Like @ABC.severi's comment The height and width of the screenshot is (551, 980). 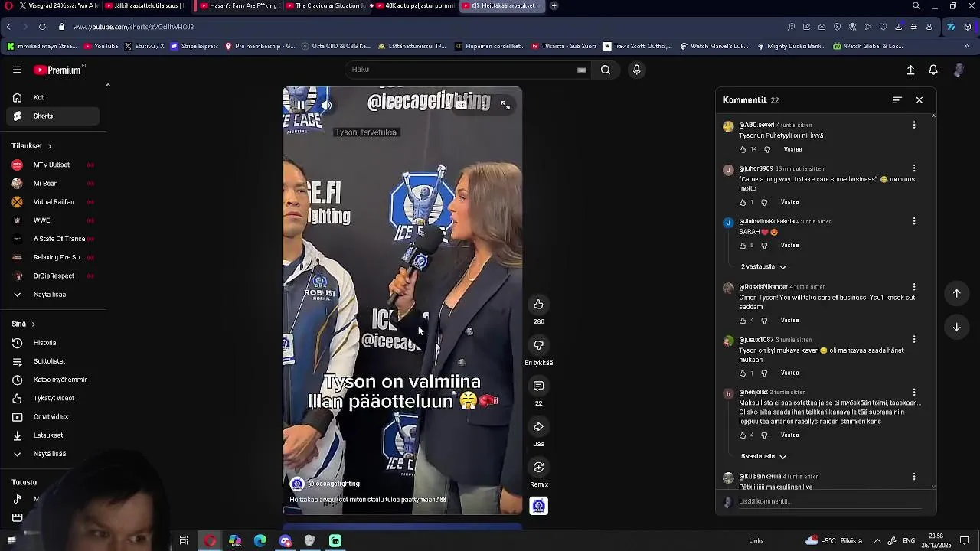coord(743,149)
